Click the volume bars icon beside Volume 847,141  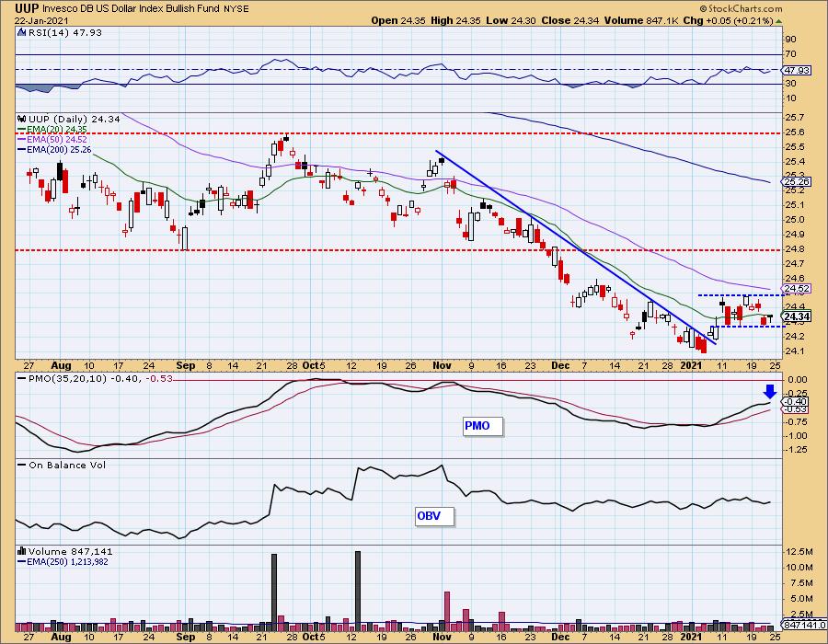point(22,552)
